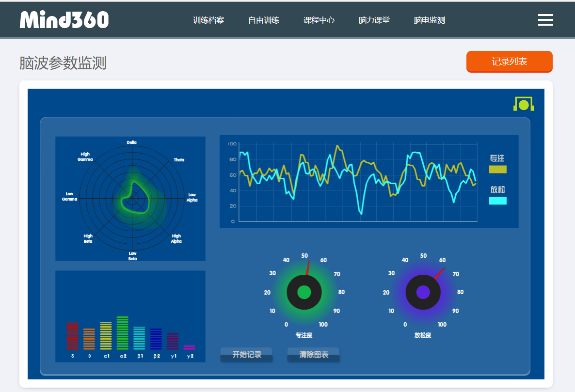Click the cyan β1 bar in spectrum
This screenshot has width=575, height=392.
(x=139, y=338)
